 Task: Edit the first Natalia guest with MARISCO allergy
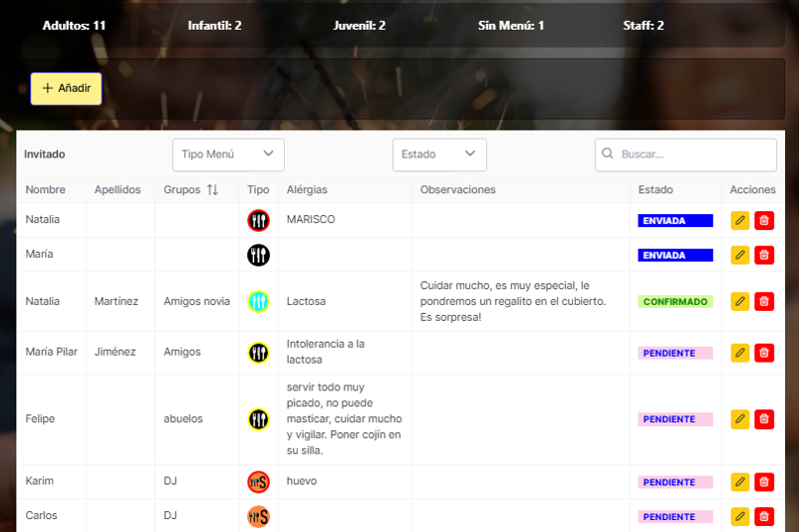pyautogui.click(x=740, y=220)
